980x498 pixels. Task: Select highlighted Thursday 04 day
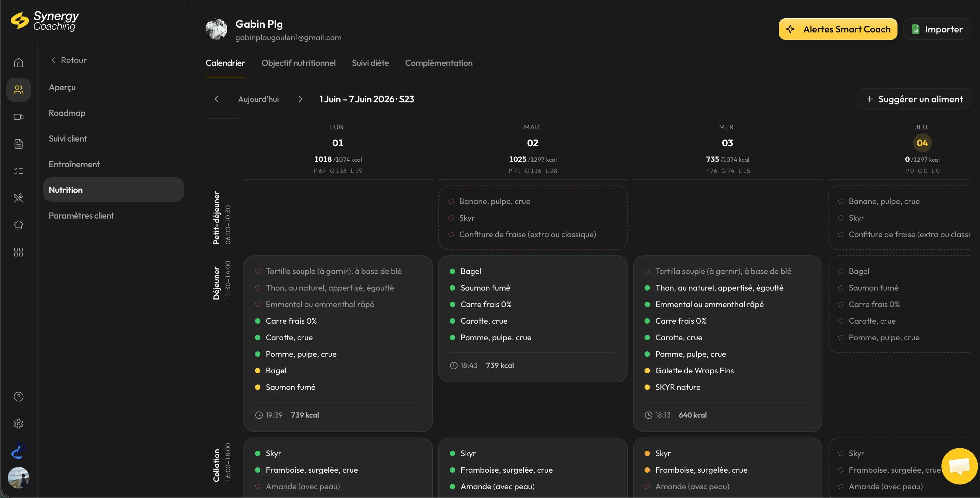pos(922,143)
